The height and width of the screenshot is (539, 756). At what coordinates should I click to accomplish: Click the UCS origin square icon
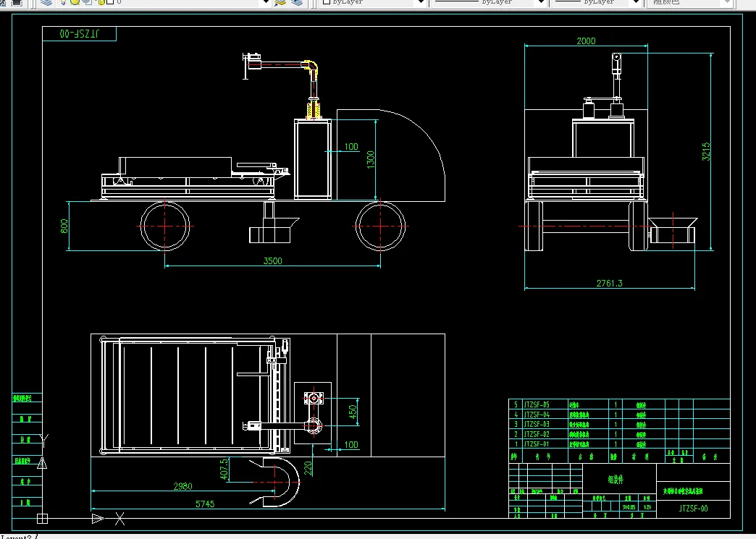click(x=43, y=518)
